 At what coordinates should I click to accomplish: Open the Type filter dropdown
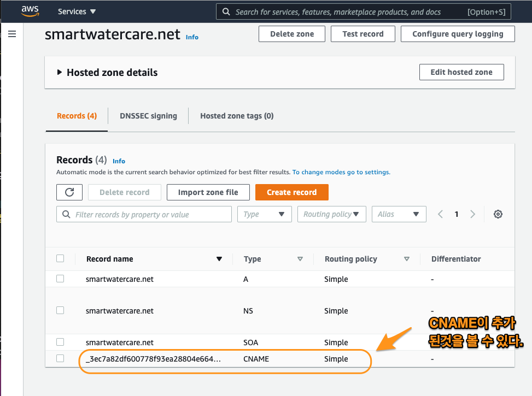(265, 214)
